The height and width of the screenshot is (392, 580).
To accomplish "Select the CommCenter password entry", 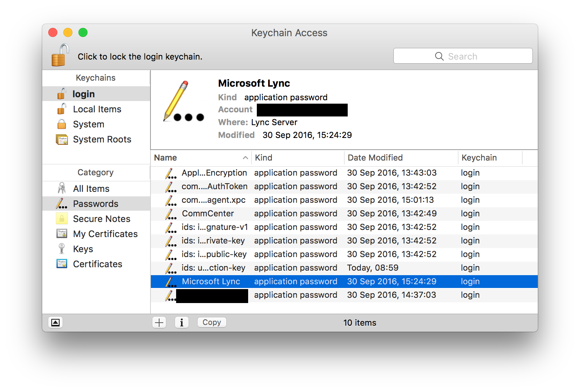I will [344, 213].
